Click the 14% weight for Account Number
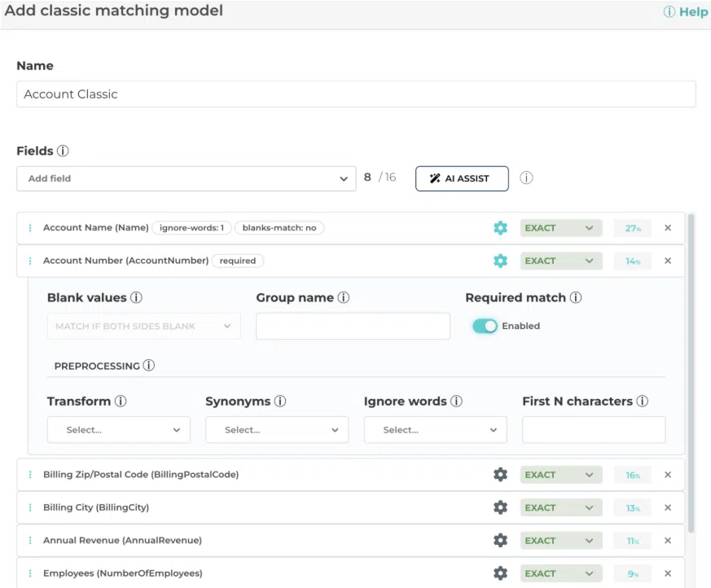The height and width of the screenshot is (588, 711). [x=633, y=261]
